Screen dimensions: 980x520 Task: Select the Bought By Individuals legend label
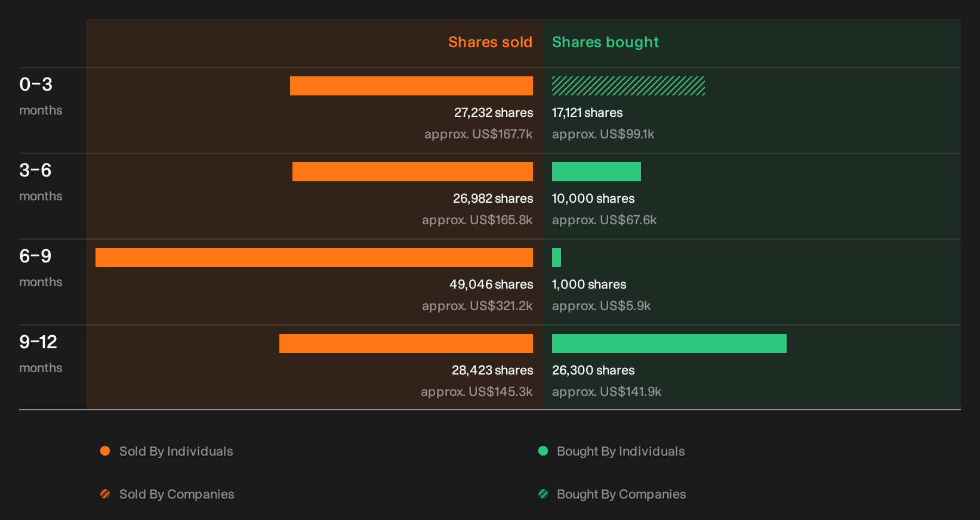[621, 451]
